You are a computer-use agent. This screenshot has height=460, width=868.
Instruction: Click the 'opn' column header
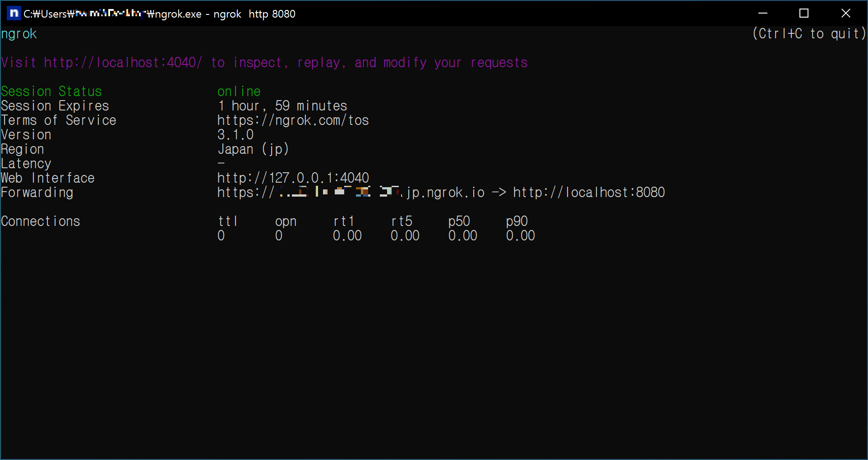(x=286, y=222)
